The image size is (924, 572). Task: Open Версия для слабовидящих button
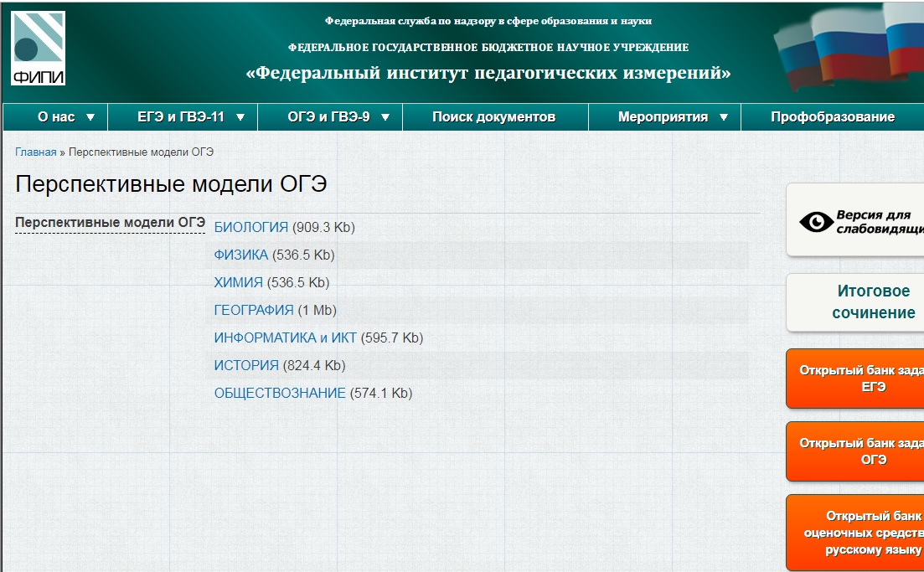(x=855, y=219)
